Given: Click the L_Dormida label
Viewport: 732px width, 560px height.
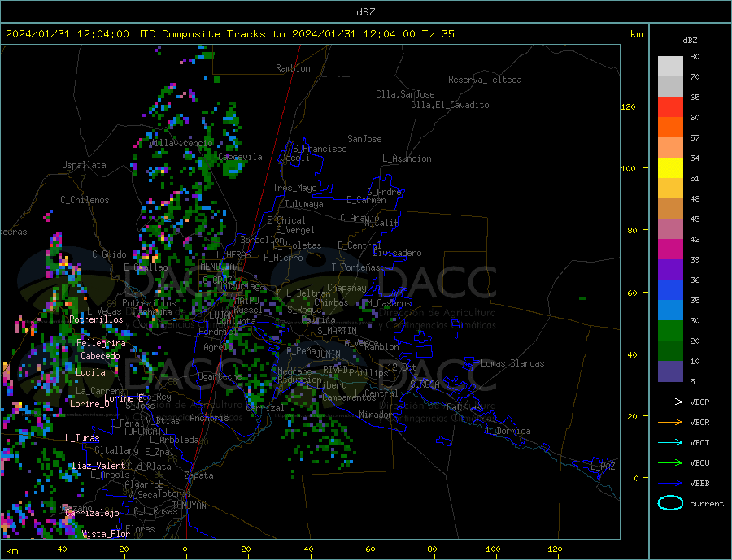Looking at the screenshot, I should coord(509,431).
